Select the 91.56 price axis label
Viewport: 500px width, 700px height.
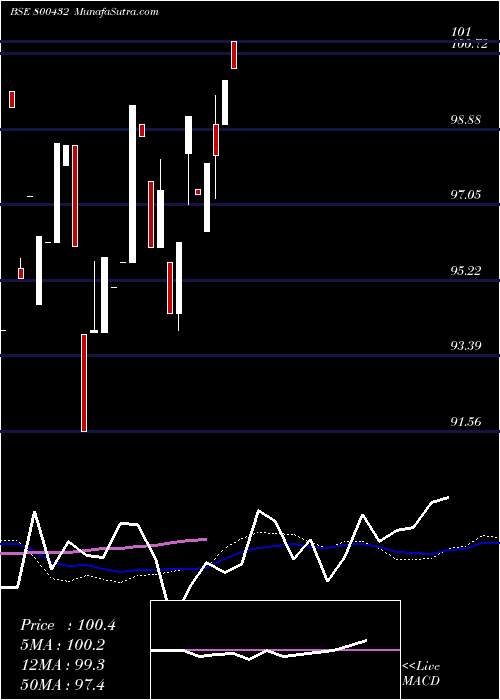point(466,421)
